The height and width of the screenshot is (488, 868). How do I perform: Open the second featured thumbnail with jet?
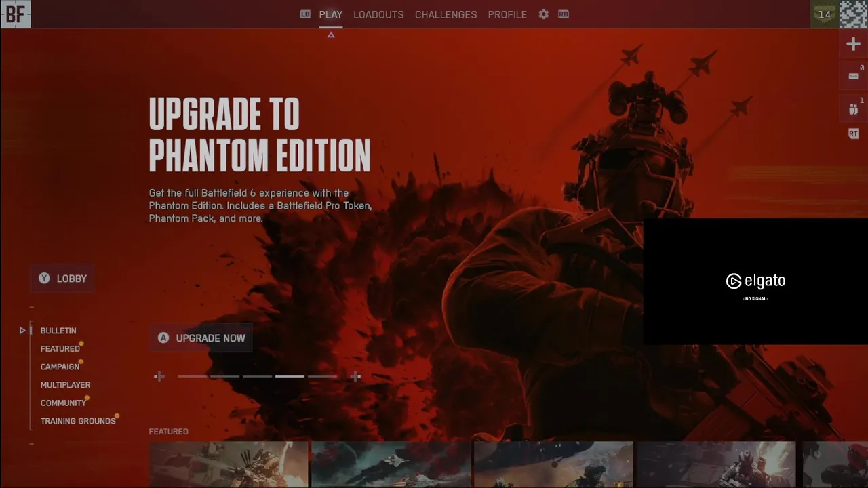point(391,464)
